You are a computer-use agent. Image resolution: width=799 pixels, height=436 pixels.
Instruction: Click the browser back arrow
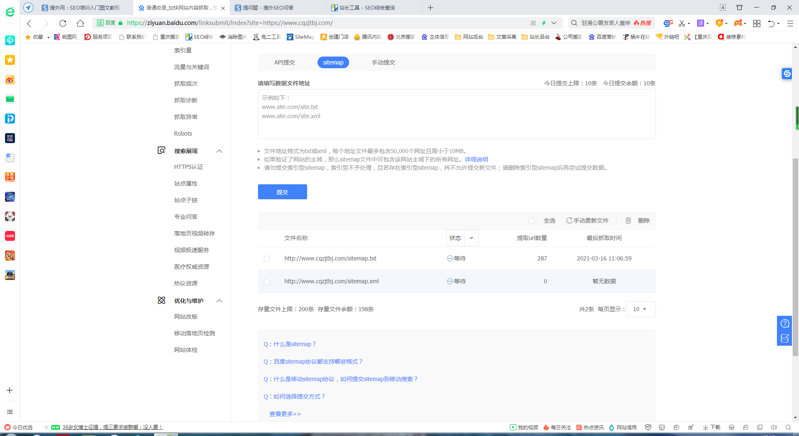pyautogui.click(x=29, y=23)
